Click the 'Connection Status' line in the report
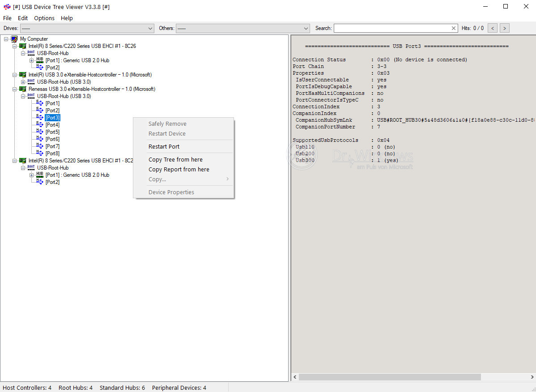Viewport: 536px width, 392px height. pyautogui.click(x=380, y=60)
